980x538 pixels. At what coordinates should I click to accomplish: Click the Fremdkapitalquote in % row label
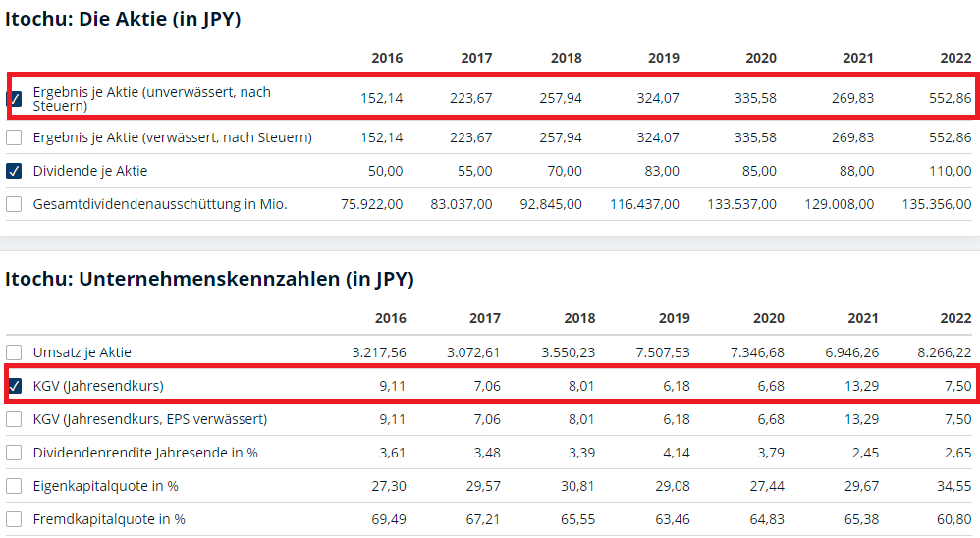click(x=109, y=519)
